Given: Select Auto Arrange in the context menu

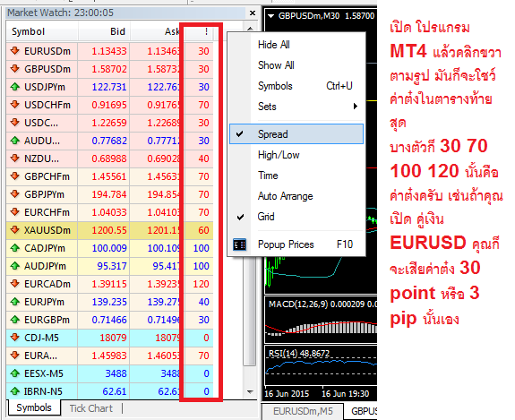Looking at the screenshot, I should tap(285, 196).
